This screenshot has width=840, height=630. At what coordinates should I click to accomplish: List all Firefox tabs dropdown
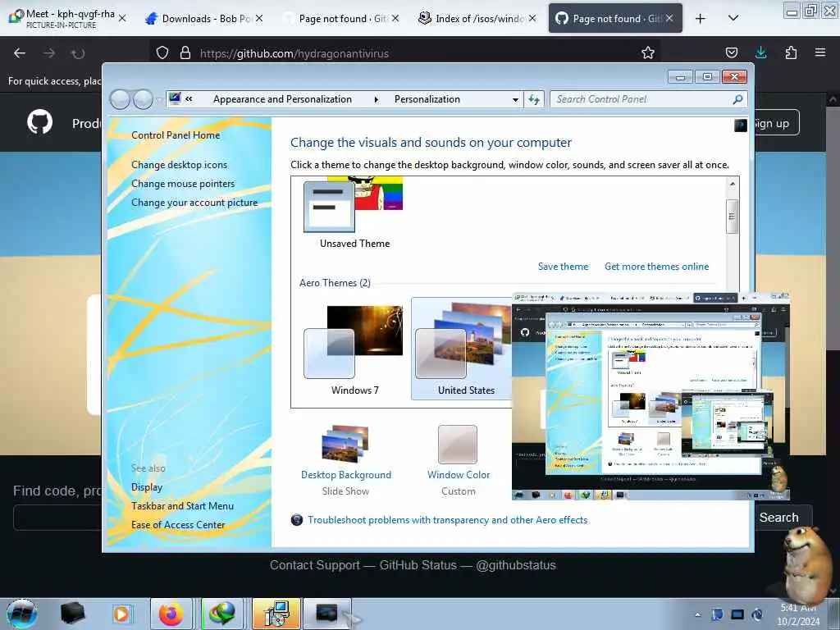[x=733, y=18]
